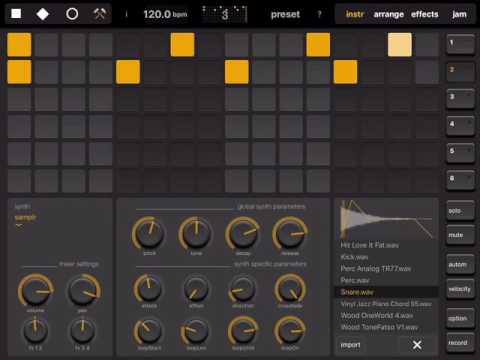Open the crossed hammers tools icon

click(99, 14)
